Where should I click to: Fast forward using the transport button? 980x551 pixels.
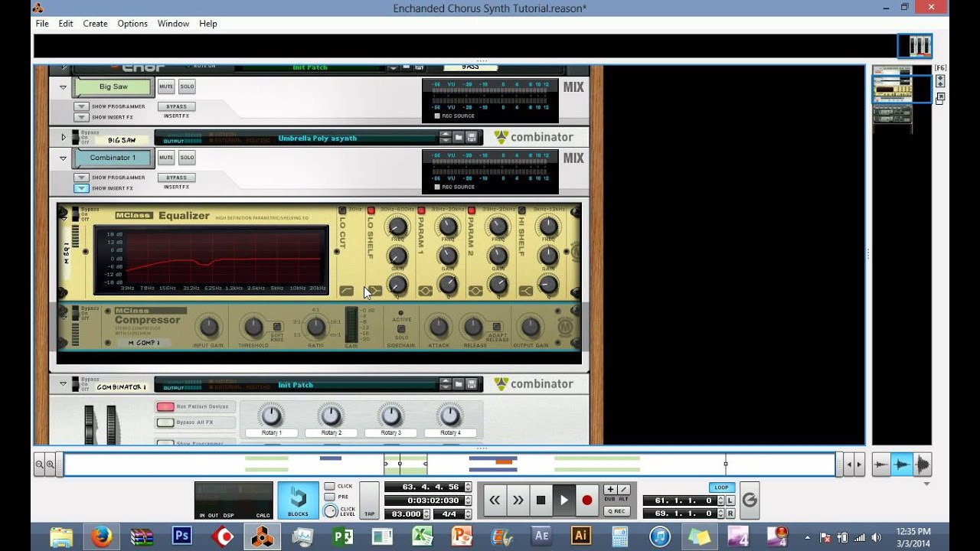tap(518, 500)
